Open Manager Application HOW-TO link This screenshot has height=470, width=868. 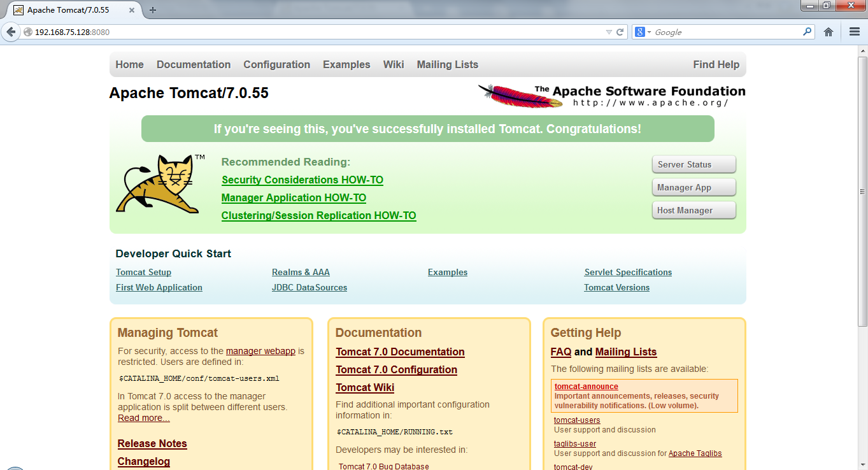[294, 197]
